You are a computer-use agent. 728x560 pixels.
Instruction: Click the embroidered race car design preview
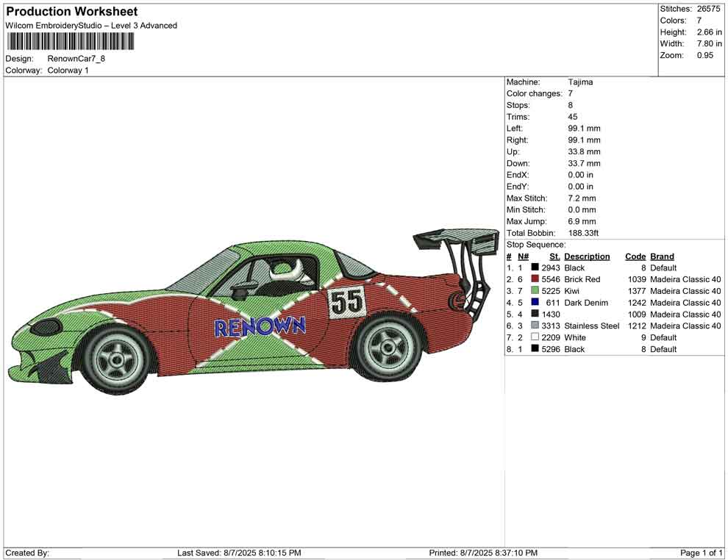[253, 311]
